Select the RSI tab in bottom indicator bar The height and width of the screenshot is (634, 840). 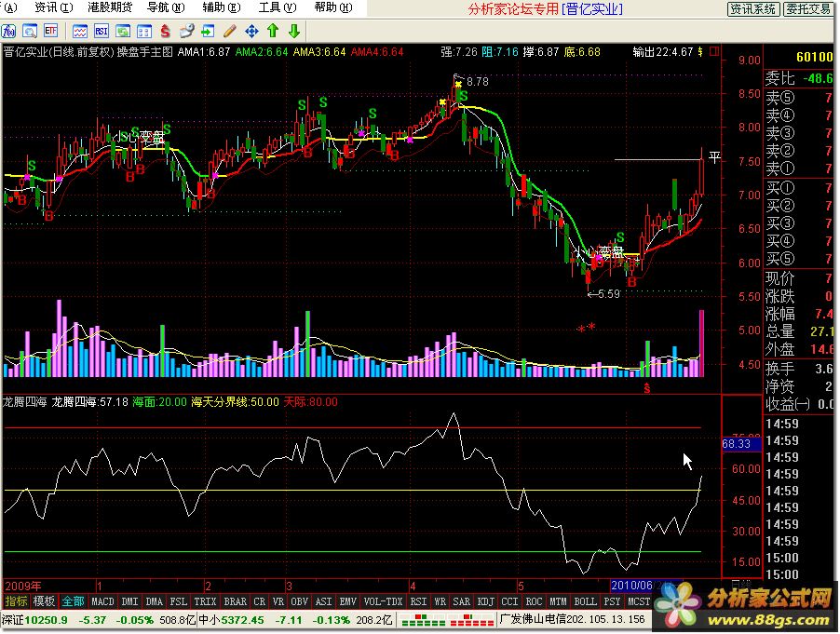click(418, 601)
